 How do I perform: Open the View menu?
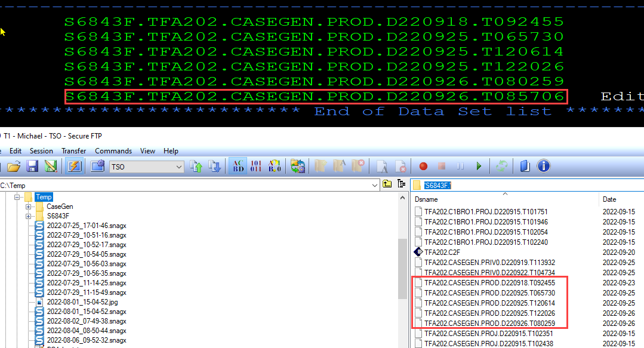147,151
